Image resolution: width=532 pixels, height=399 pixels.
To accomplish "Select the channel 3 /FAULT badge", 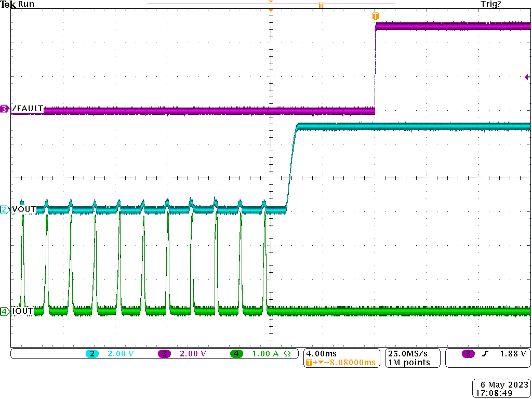I will click(4, 109).
